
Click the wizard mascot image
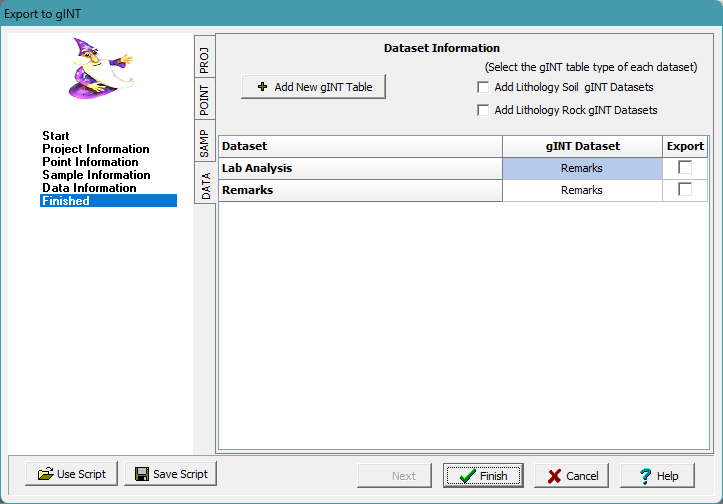click(x=101, y=68)
